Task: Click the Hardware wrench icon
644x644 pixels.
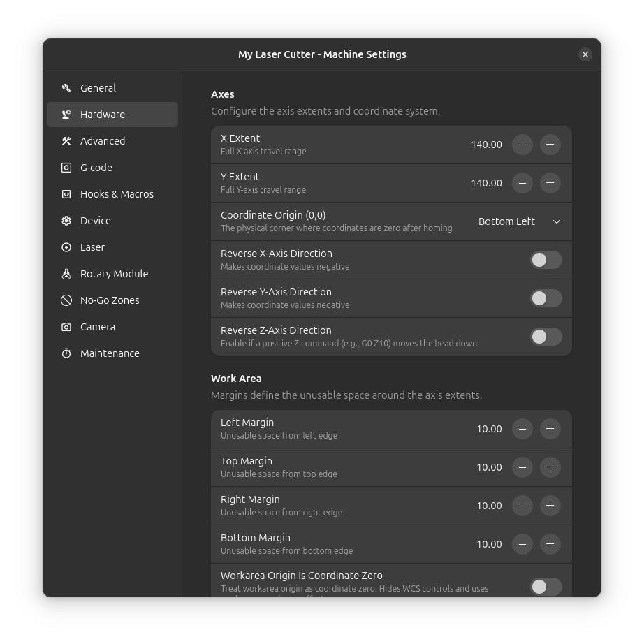Action: pyautogui.click(x=66, y=115)
